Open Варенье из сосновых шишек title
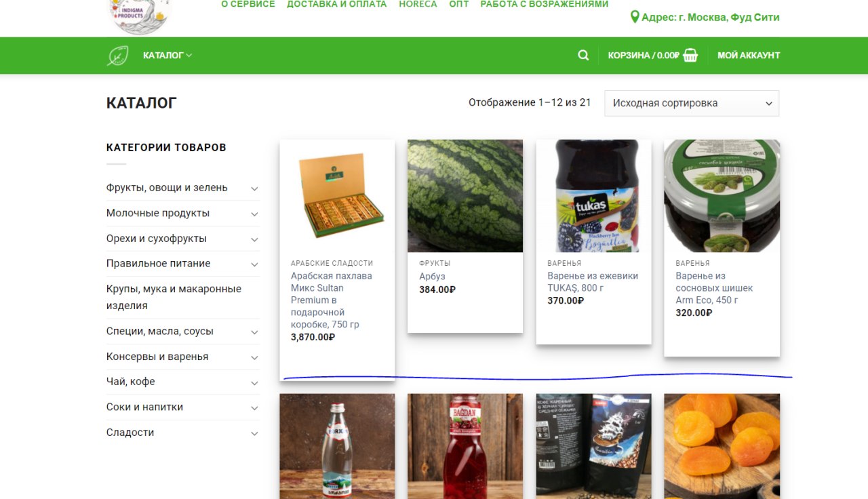This screenshot has height=499, width=868. pyautogui.click(x=714, y=288)
